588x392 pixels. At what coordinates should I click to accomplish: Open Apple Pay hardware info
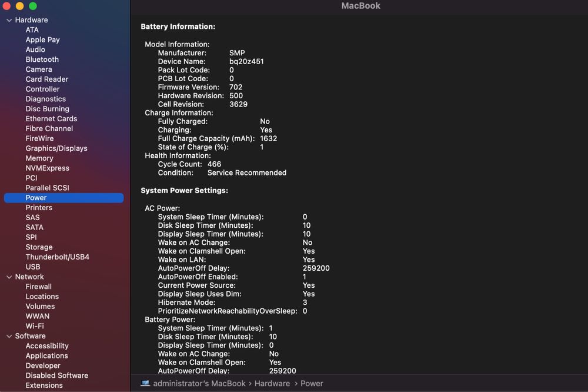[42, 39]
